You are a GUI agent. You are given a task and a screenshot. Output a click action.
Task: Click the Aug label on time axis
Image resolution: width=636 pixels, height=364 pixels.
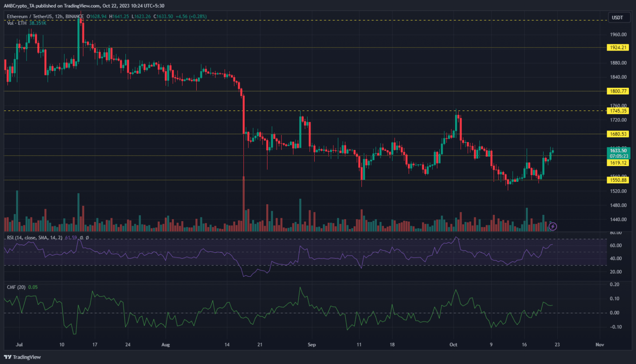click(166, 345)
